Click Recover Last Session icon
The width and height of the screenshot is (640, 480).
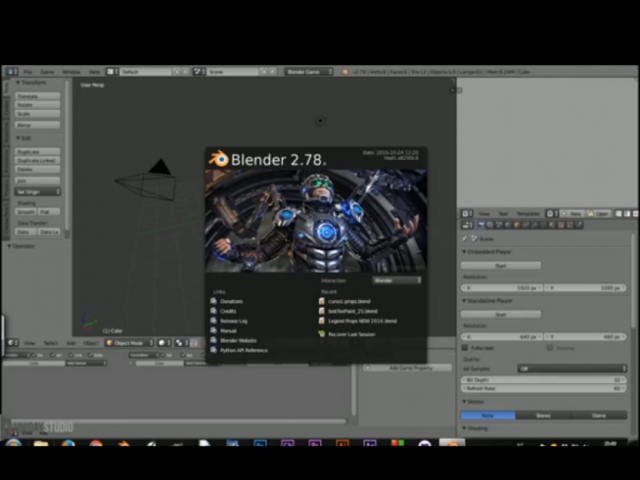point(322,334)
